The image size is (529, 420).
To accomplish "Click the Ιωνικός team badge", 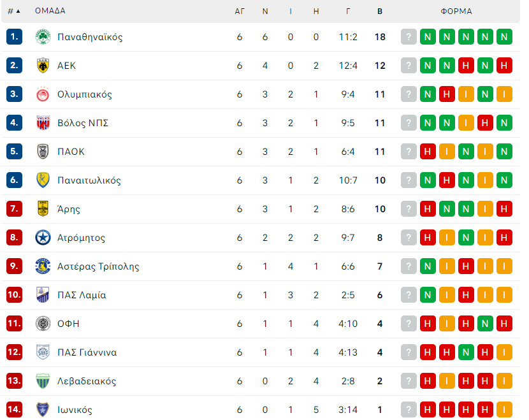I will [43, 410].
